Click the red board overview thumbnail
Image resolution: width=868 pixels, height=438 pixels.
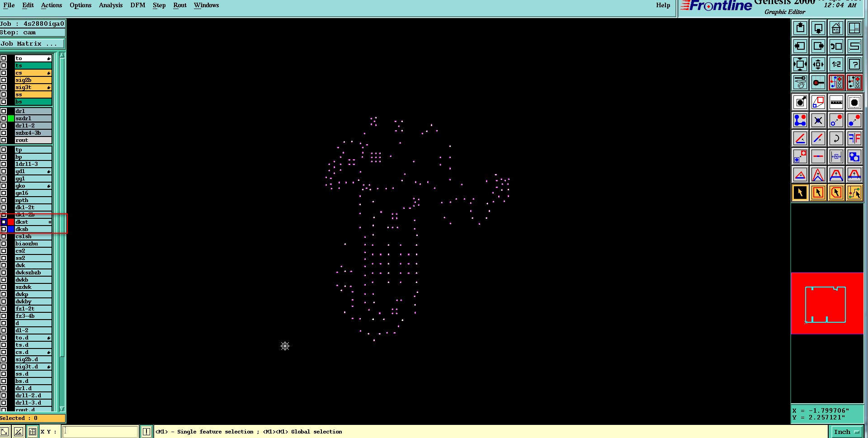pyautogui.click(x=827, y=303)
